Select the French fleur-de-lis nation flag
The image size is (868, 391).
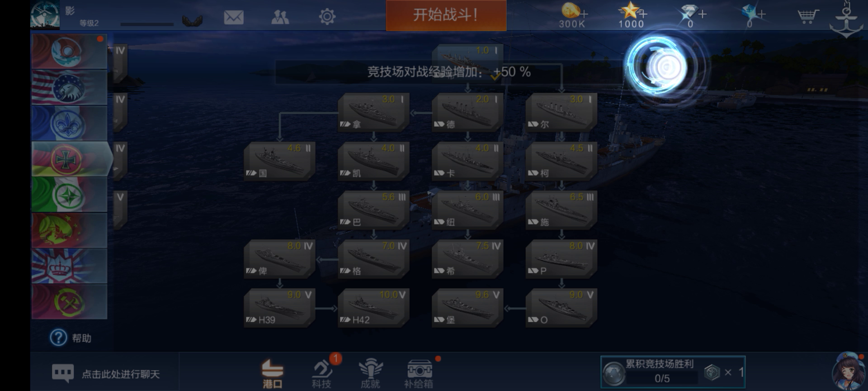(69, 123)
